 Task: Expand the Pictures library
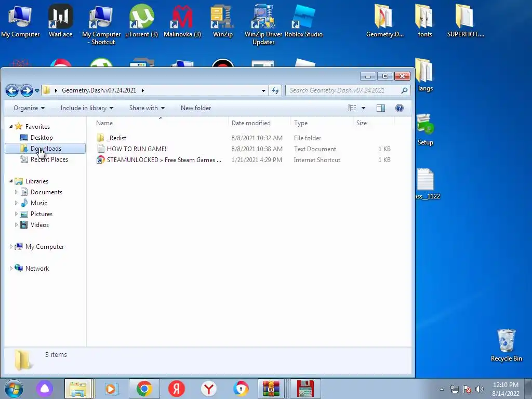[x=16, y=214]
